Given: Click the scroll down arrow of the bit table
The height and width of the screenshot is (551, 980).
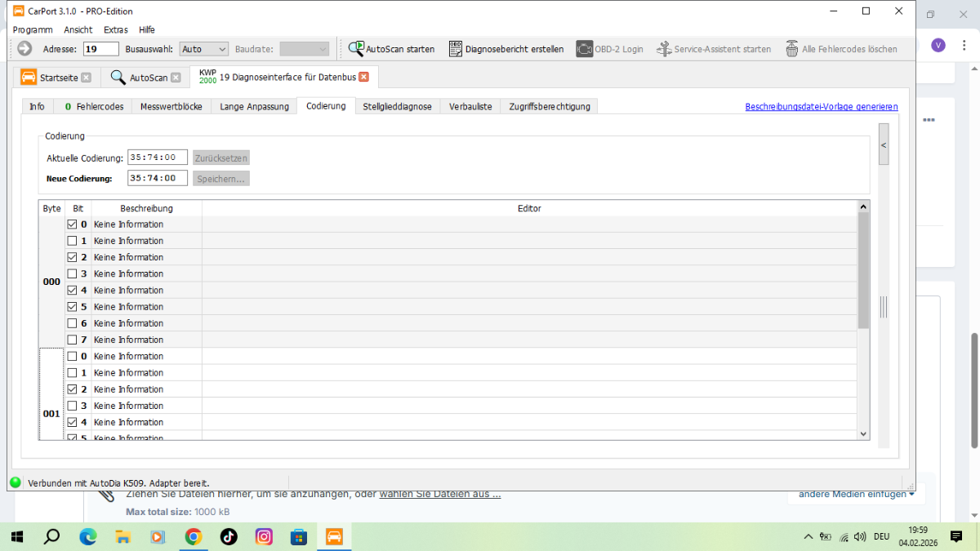Looking at the screenshot, I should tap(863, 433).
